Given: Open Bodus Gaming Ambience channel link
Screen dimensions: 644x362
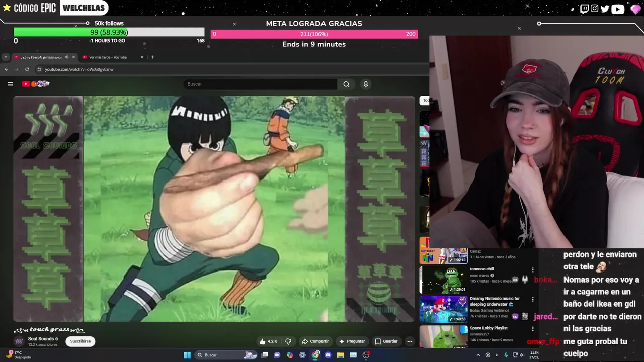Looking at the screenshot, I should click(x=490, y=311).
